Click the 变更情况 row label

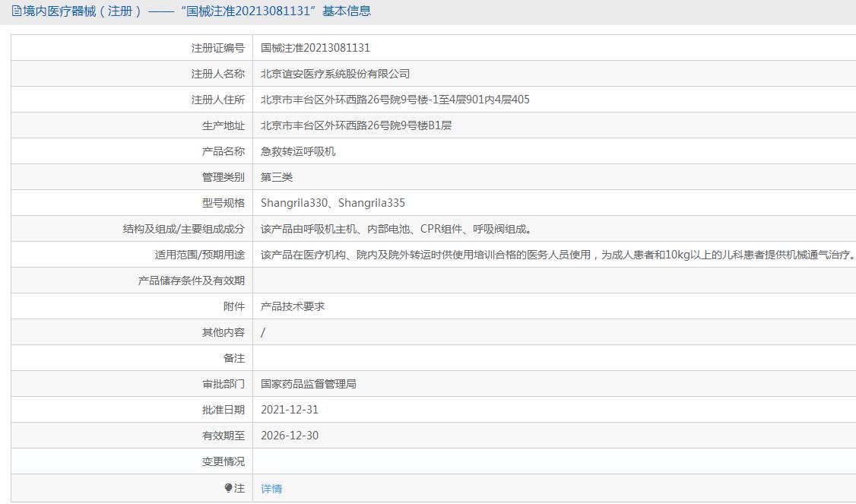[x=223, y=461]
